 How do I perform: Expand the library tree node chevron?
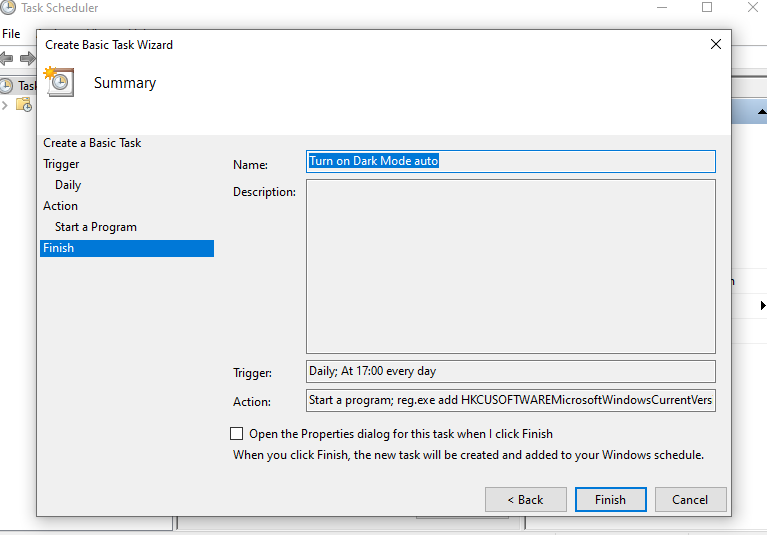(5, 105)
